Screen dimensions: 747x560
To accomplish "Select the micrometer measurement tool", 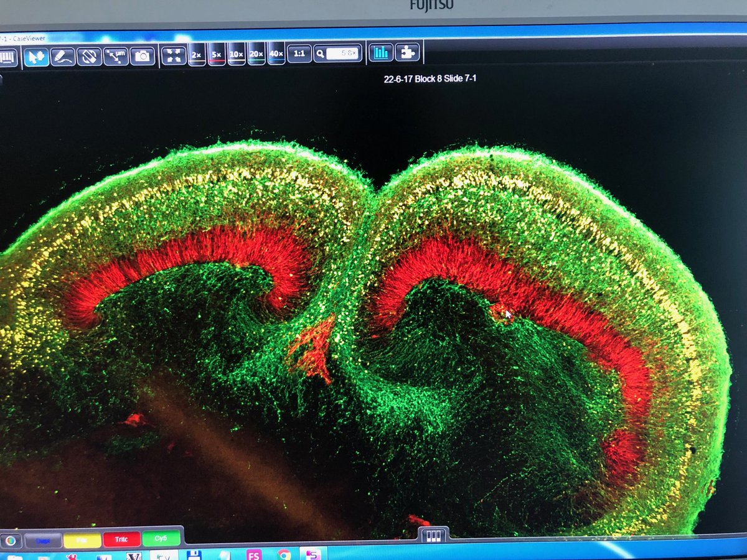I will coord(116,57).
